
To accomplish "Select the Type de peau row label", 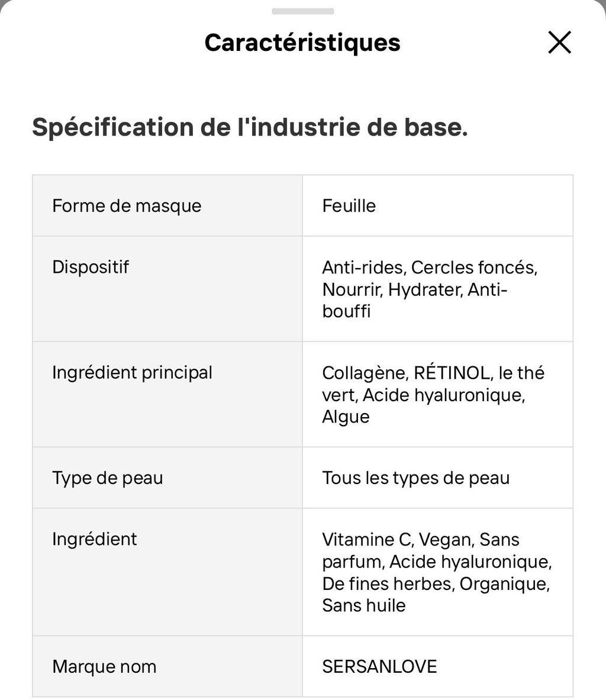I will click(x=107, y=478).
